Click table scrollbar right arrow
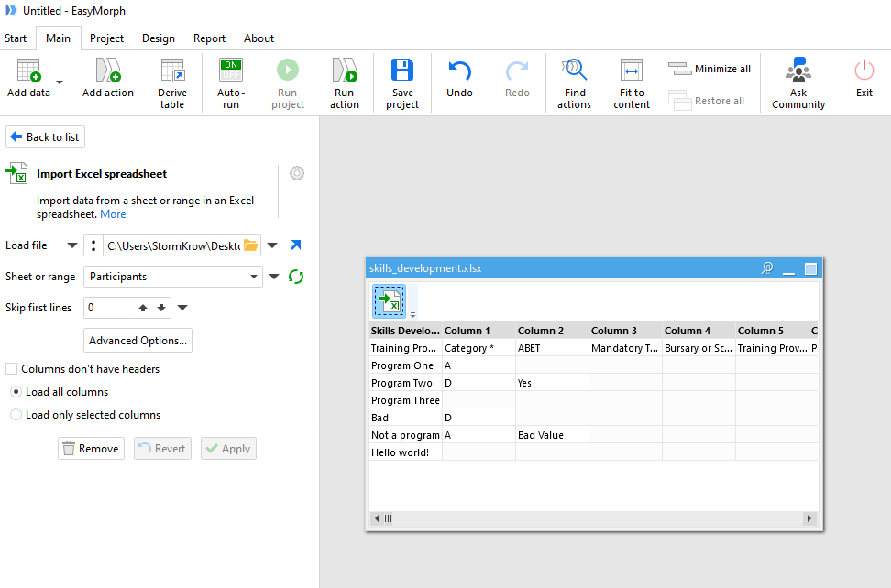The width and height of the screenshot is (891, 588). coord(809,518)
